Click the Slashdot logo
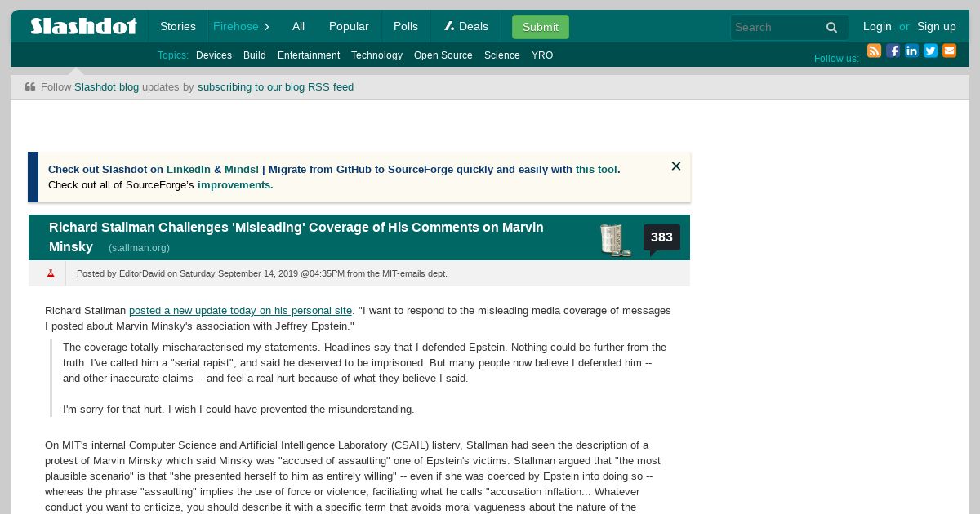The image size is (980, 514). click(x=83, y=26)
